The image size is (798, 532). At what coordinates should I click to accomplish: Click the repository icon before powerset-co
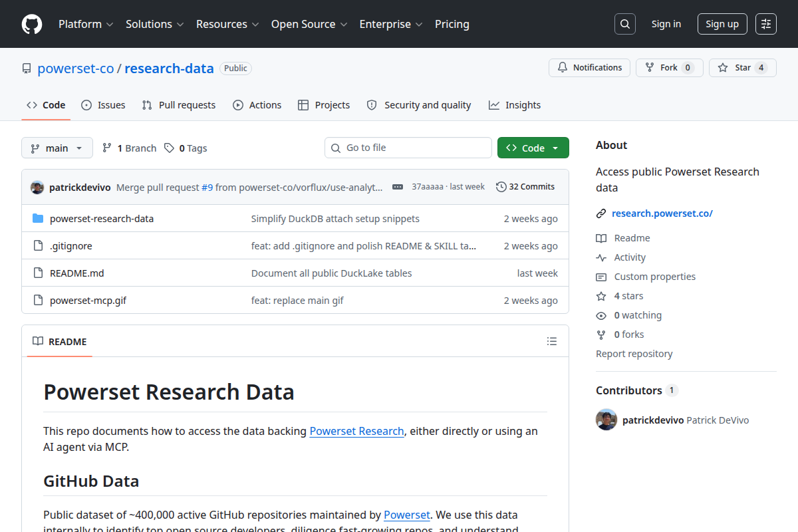click(27, 68)
